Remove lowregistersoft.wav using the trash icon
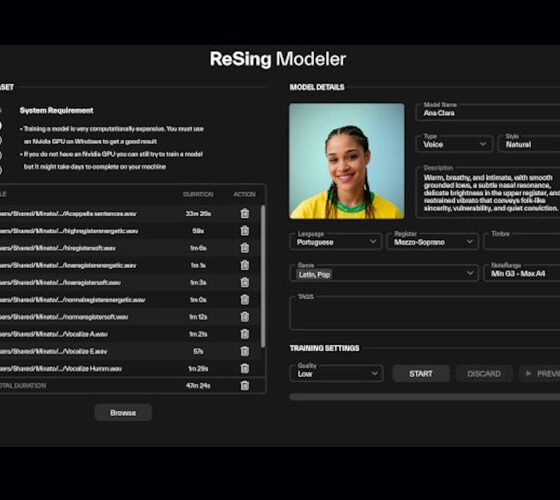The width and height of the screenshot is (560, 500). point(245,282)
